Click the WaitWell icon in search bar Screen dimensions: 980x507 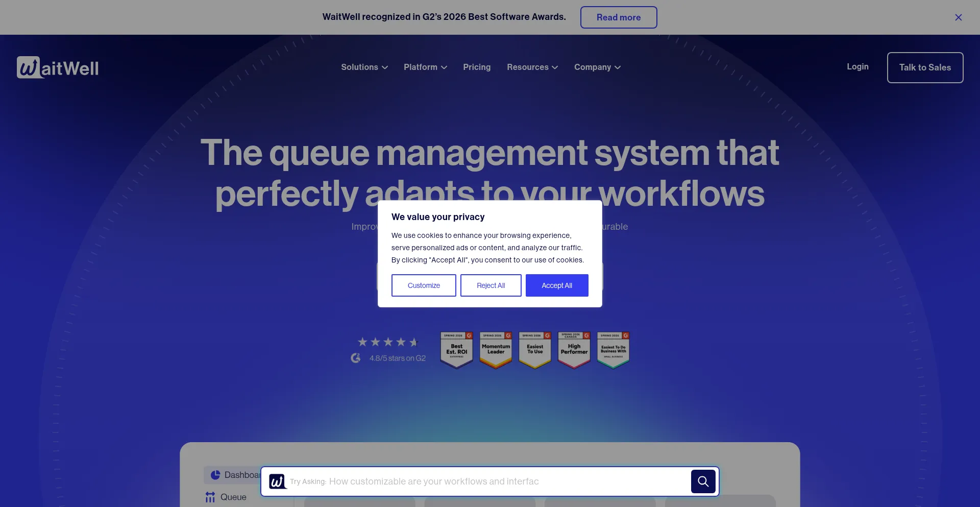pyautogui.click(x=277, y=481)
